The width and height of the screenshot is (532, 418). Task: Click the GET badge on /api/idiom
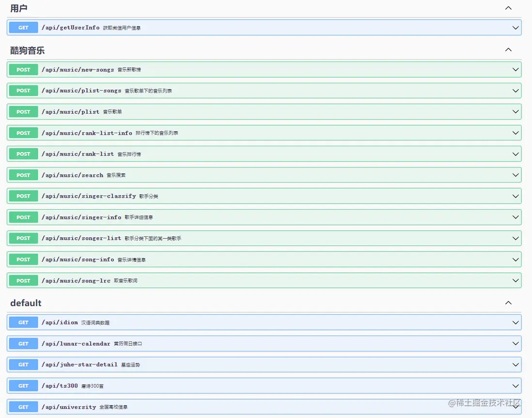[x=23, y=322]
